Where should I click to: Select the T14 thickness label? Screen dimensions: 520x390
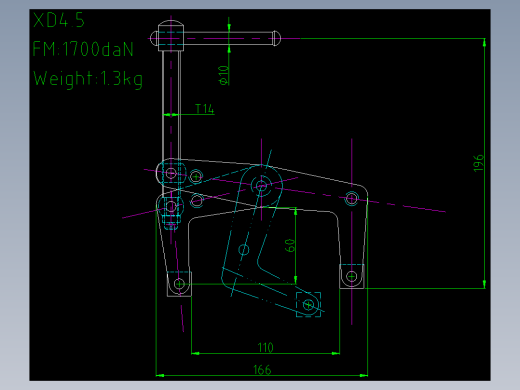[204, 109]
